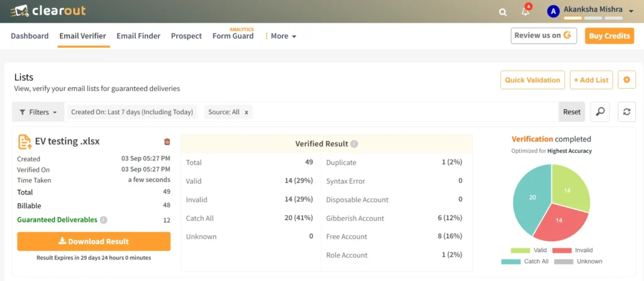
Task: Click the green Valid pie slice
Action: click(x=569, y=189)
